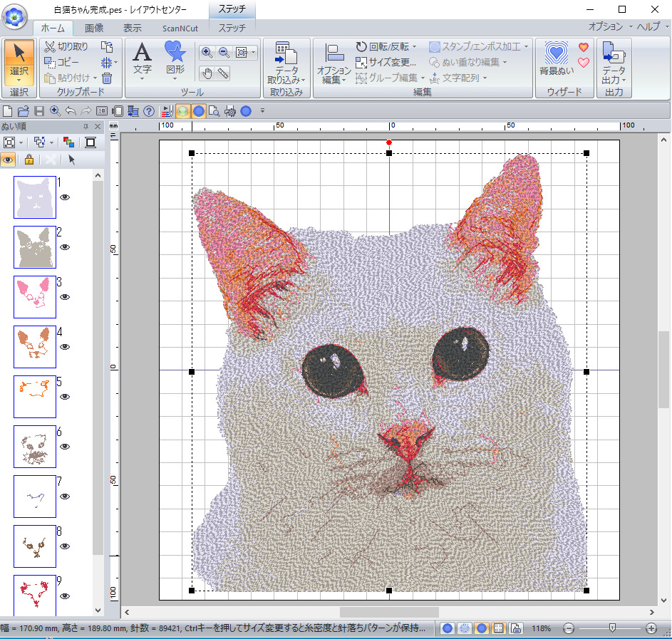This screenshot has width=672, height=639.
Task: Click the zoom slider thumb in status bar
Action: (612, 628)
